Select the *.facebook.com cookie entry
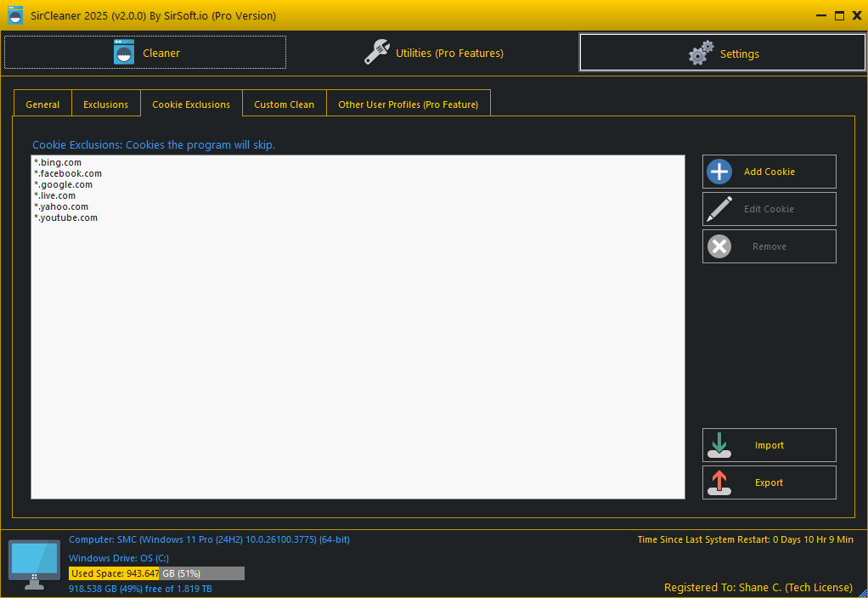 [68, 173]
